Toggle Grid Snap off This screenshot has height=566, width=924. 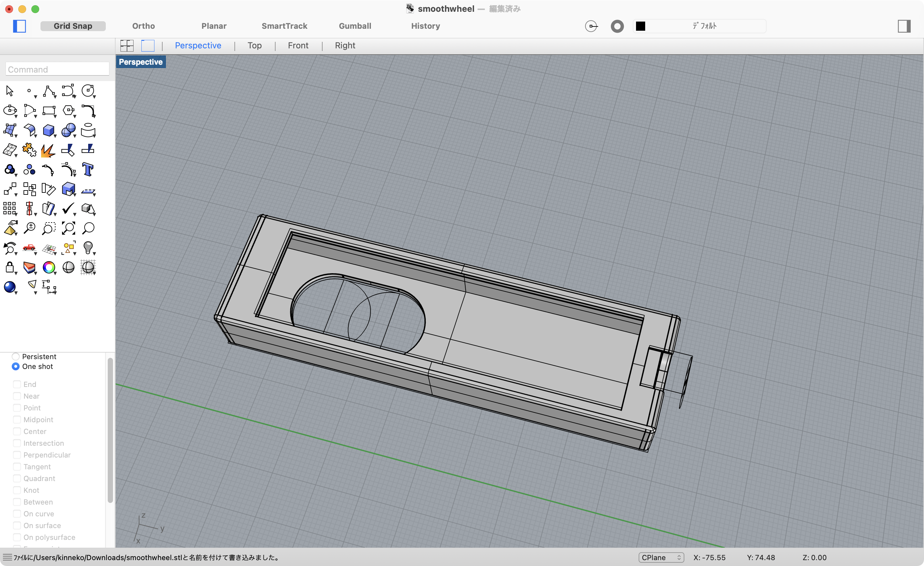73,26
